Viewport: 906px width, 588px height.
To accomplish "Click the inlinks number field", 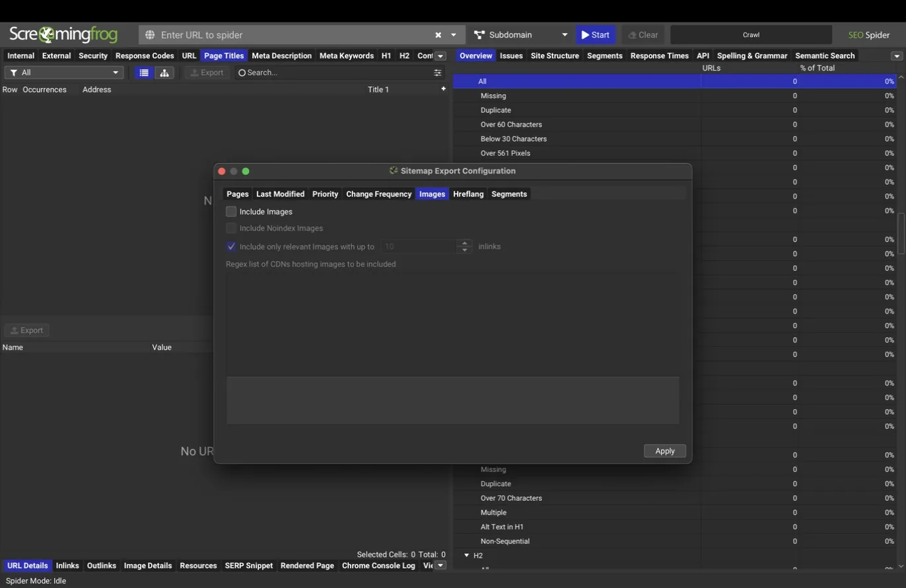I will (x=419, y=247).
